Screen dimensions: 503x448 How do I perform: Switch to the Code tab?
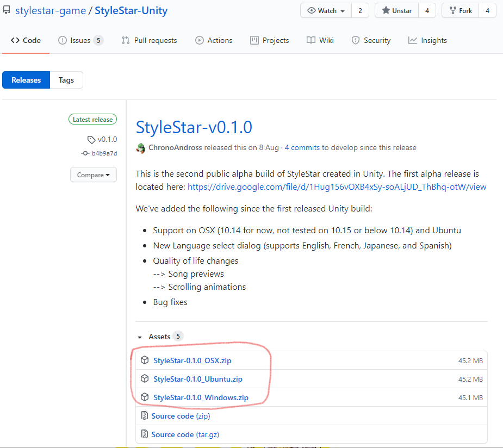pyautogui.click(x=26, y=40)
